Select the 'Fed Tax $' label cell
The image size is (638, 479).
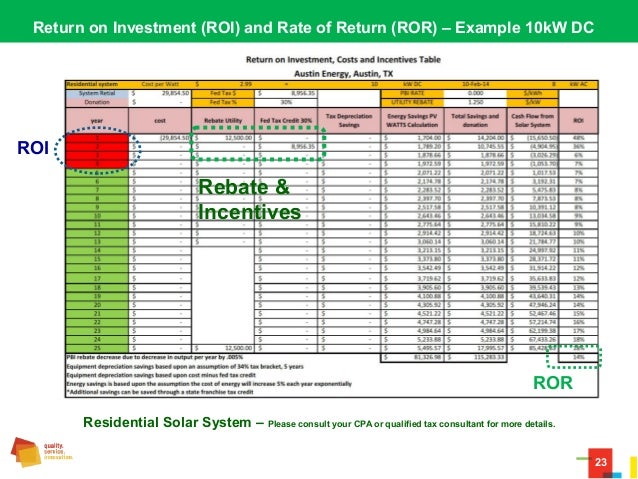coord(223,93)
